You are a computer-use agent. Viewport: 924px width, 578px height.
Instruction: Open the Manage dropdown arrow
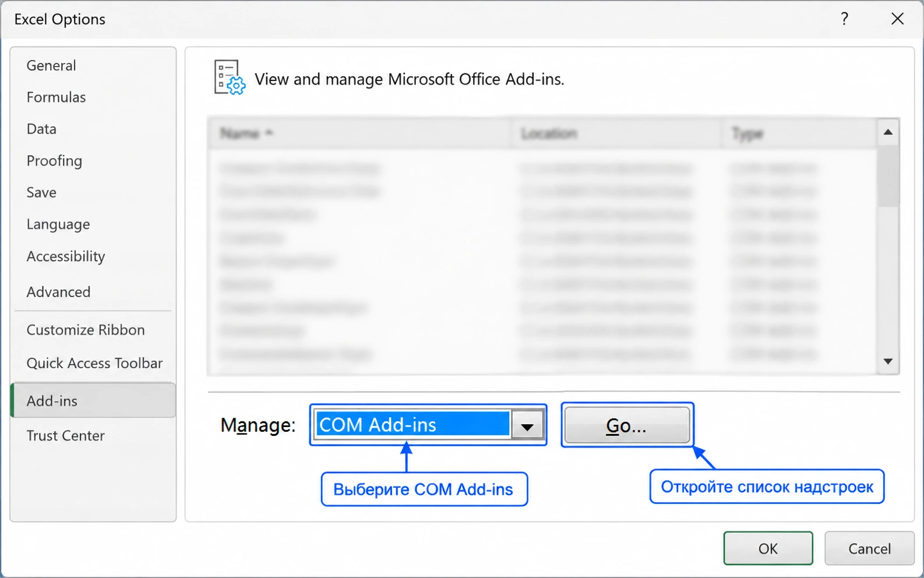527,425
